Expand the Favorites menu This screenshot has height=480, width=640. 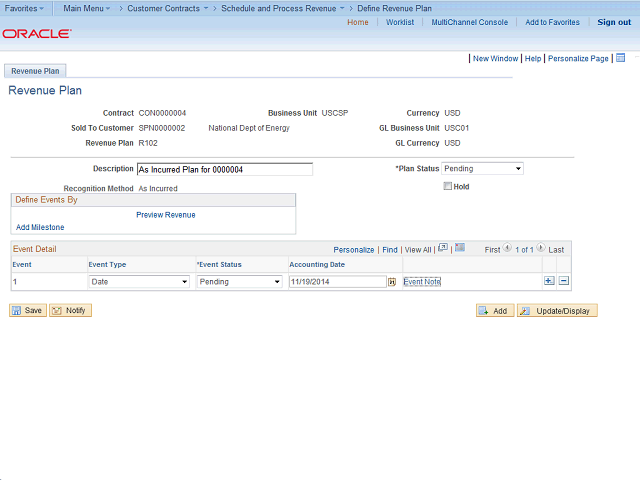(x=24, y=8)
